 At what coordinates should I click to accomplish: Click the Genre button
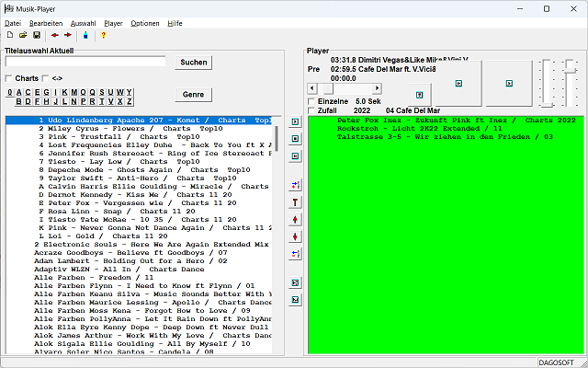tap(193, 95)
